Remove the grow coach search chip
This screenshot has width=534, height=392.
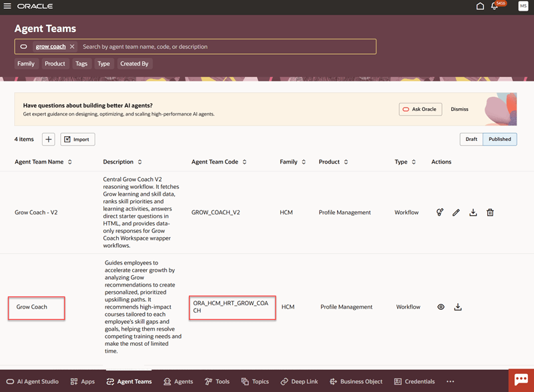pyautogui.click(x=72, y=47)
